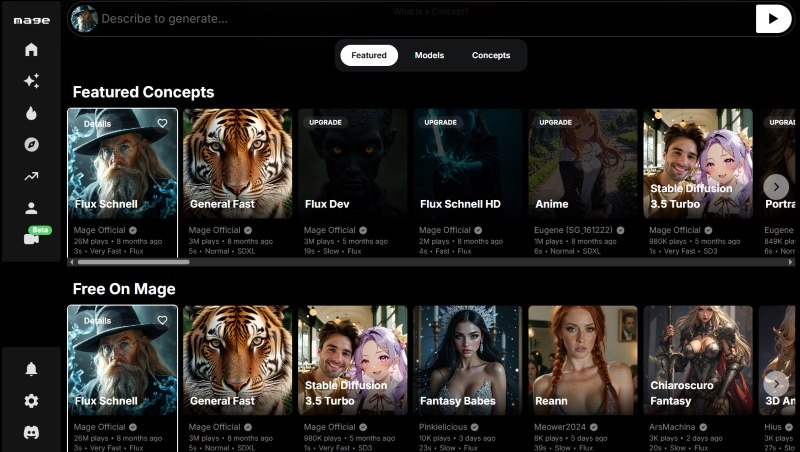Click the Describe to generate input field

400,18
